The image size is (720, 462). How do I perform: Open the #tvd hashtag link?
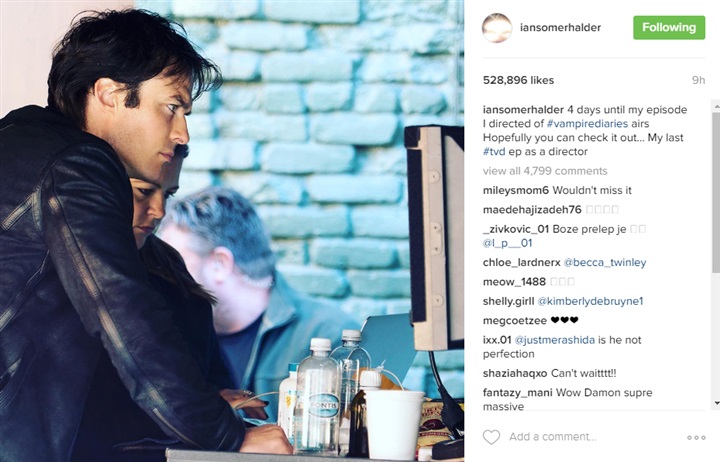coord(494,152)
